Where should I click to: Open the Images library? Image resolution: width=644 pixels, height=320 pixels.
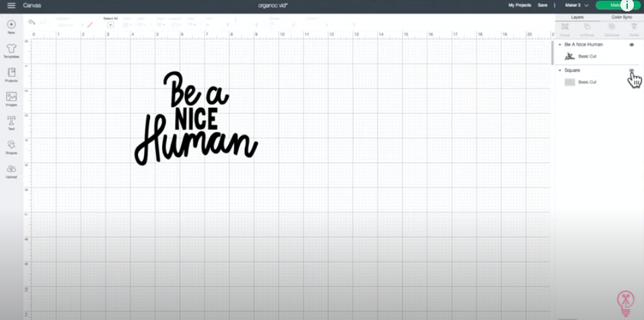pyautogui.click(x=11, y=99)
